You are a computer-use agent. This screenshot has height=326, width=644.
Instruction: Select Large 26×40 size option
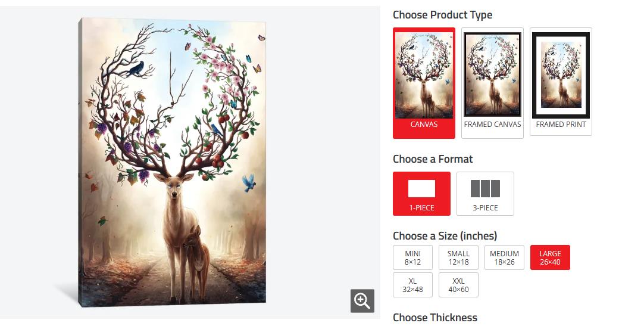(x=550, y=257)
